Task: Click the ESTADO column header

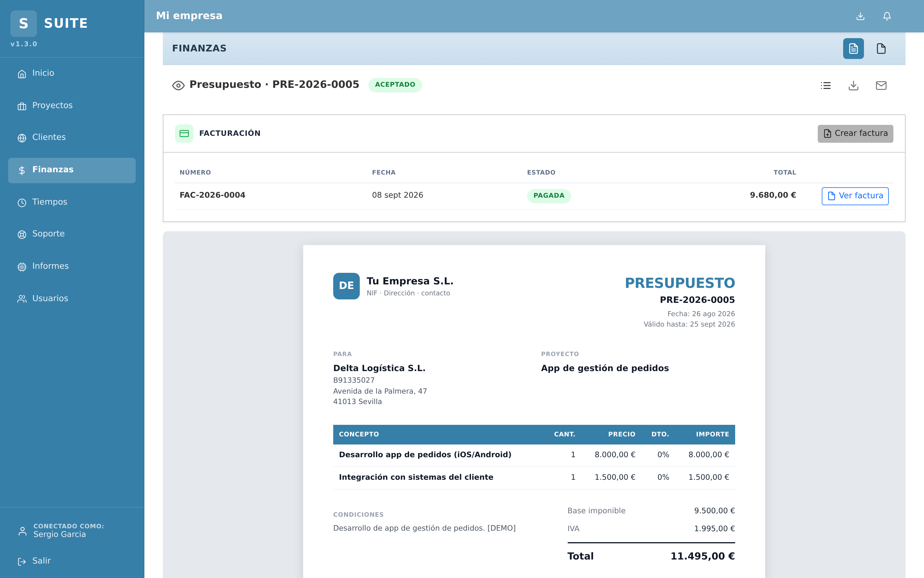Action: point(541,173)
